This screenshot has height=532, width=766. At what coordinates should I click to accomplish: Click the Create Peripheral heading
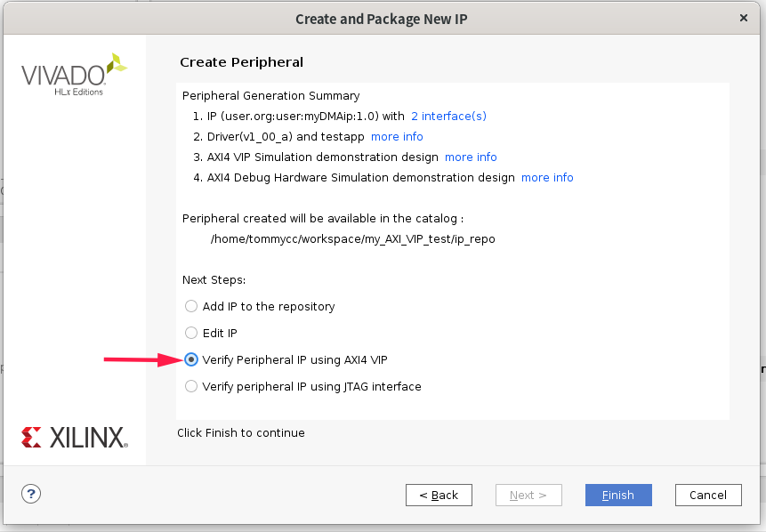coord(241,62)
